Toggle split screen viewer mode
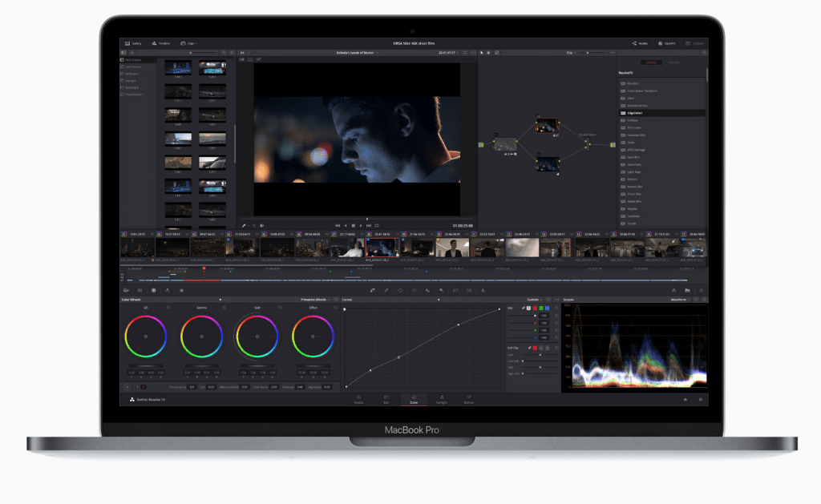Screen dimensions: 821x504 [250, 59]
